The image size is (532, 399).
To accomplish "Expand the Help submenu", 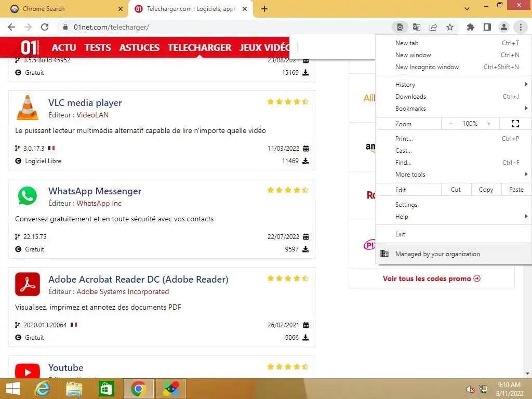I will pyautogui.click(x=453, y=217).
